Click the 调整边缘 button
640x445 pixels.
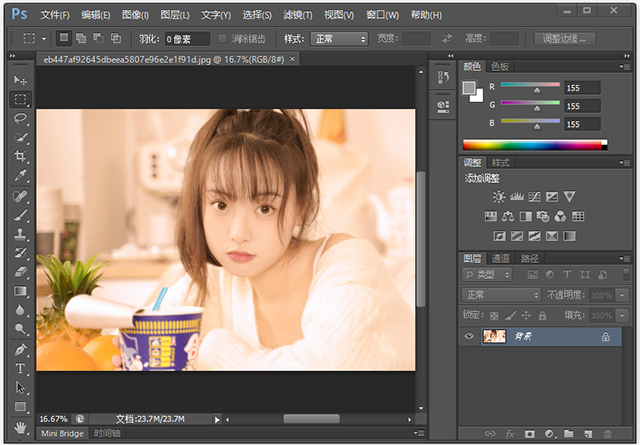click(566, 39)
